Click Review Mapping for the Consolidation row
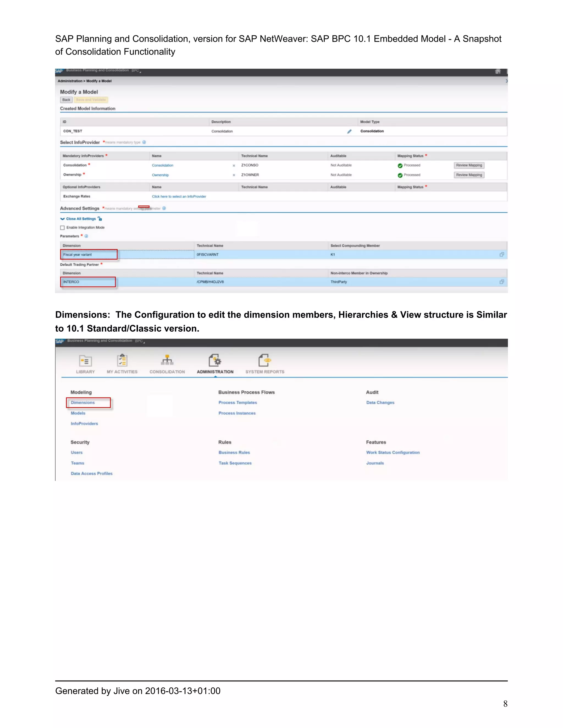The image size is (563, 728). click(469, 165)
